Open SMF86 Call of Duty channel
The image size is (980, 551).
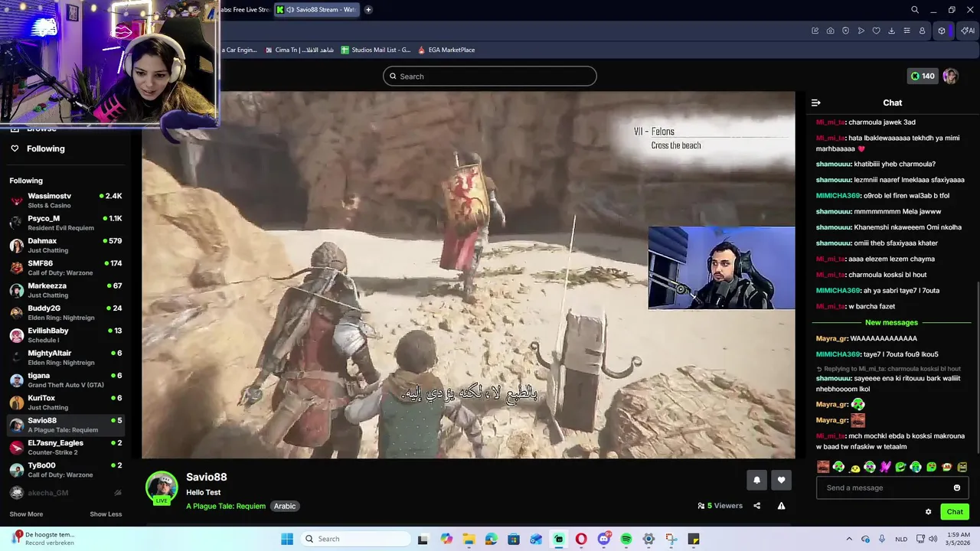[65, 268]
